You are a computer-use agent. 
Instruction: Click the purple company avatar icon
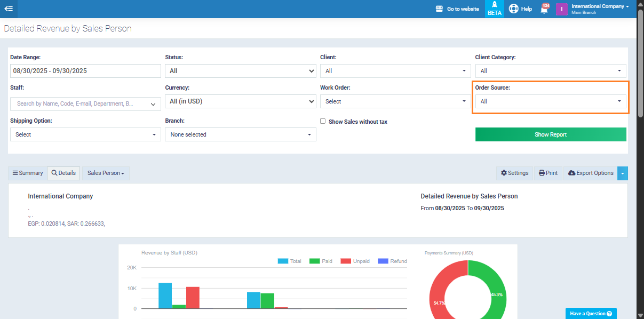pos(561,9)
